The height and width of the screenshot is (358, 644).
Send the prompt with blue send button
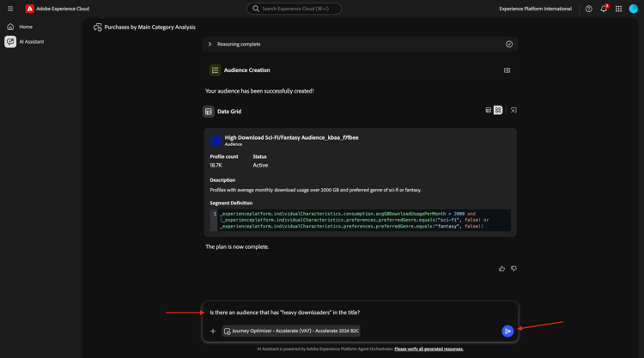[x=507, y=331]
